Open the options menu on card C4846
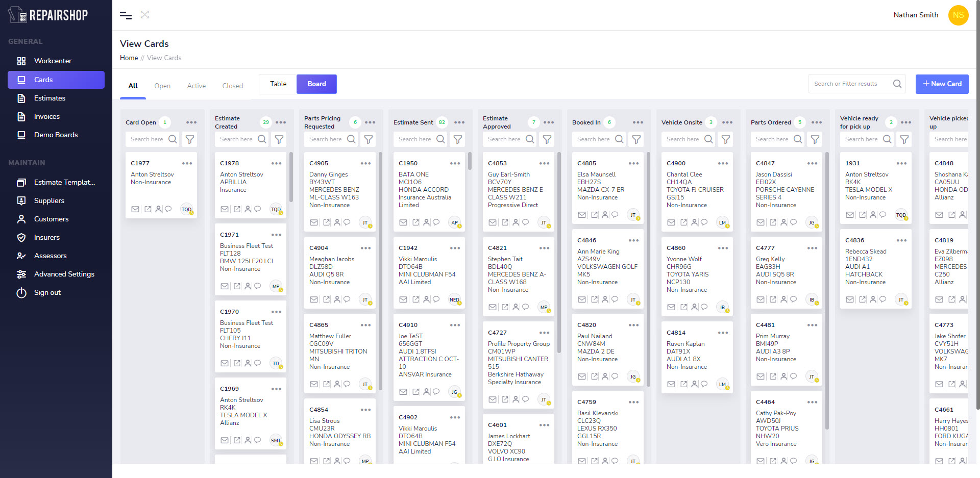 (634, 240)
